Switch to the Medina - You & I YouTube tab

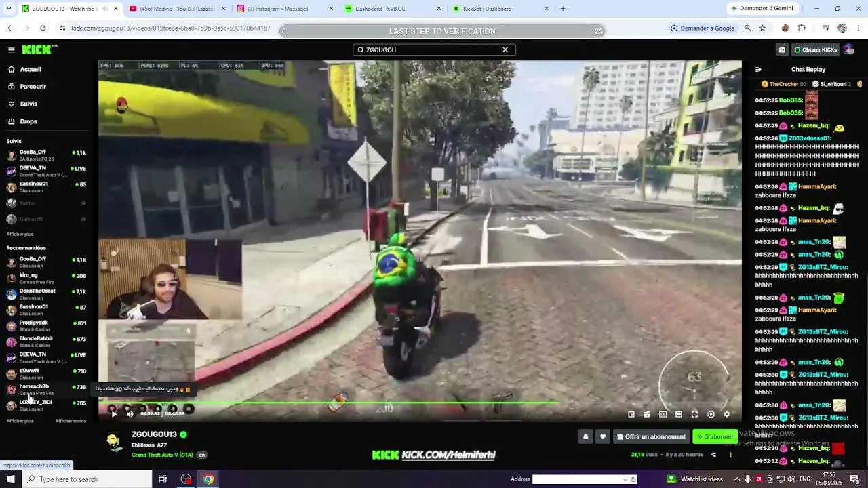pos(176,9)
